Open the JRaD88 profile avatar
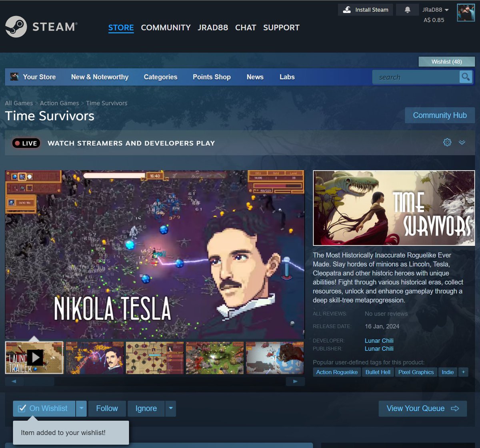Viewport: 480px width, 448px height. click(x=466, y=13)
